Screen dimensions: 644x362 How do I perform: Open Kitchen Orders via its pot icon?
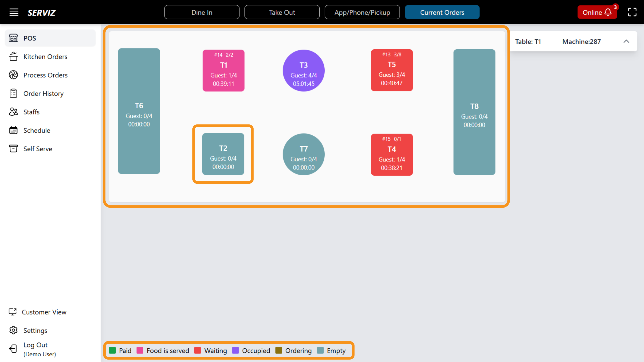tap(14, 57)
